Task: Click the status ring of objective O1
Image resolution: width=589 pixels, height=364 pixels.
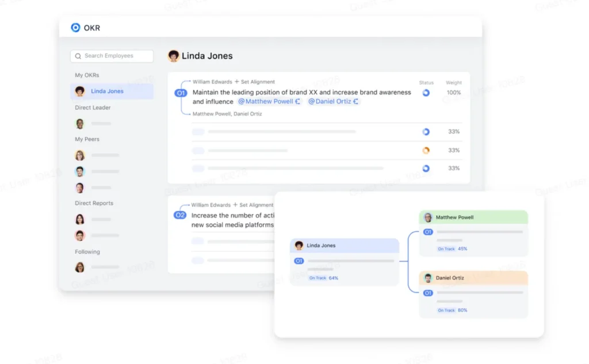Action: 426,93
